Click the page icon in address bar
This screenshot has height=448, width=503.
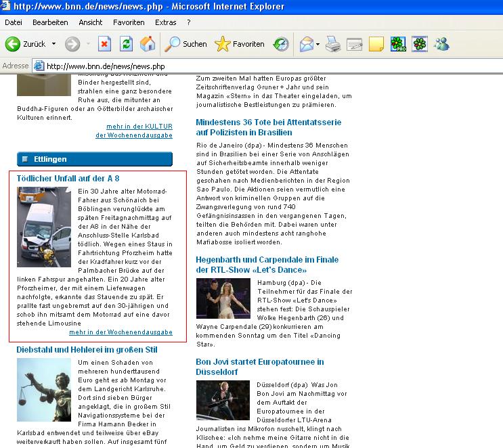tap(39, 66)
